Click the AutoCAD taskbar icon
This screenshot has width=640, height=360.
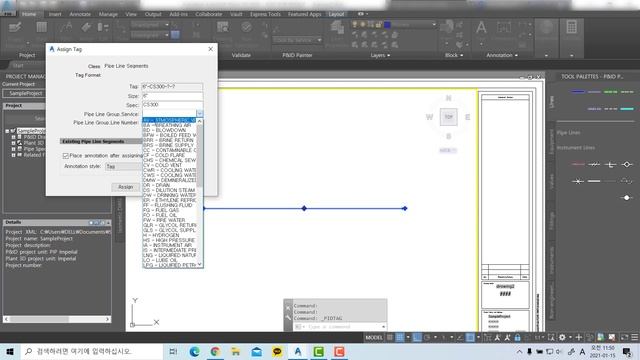coord(298,351)
